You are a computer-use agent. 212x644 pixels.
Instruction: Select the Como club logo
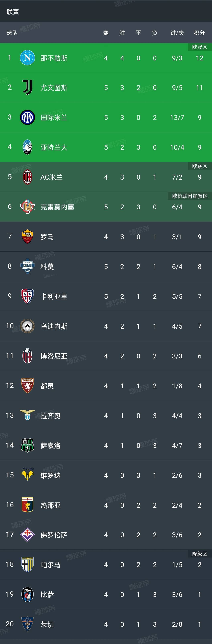[x=27, y=266]
